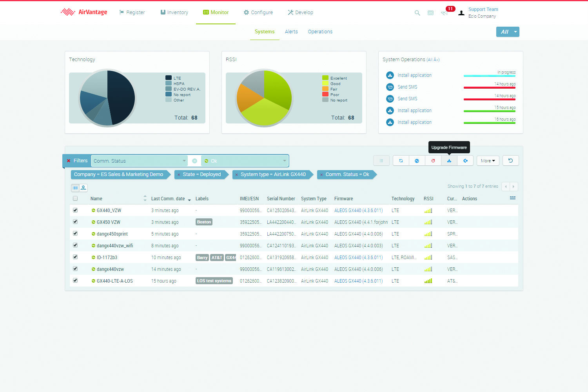Image resolution: width=588 pixels, height=392 pixels.
Task: Click the in-progress Install application progress bar
Action: tap(489, 76)
